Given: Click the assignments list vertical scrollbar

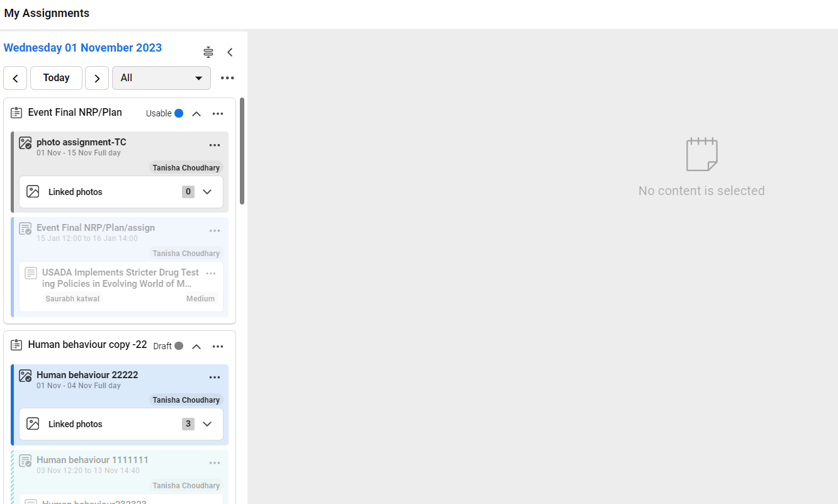Looking at the screenshot, I should pyautogui.click(x=242, y=151).
